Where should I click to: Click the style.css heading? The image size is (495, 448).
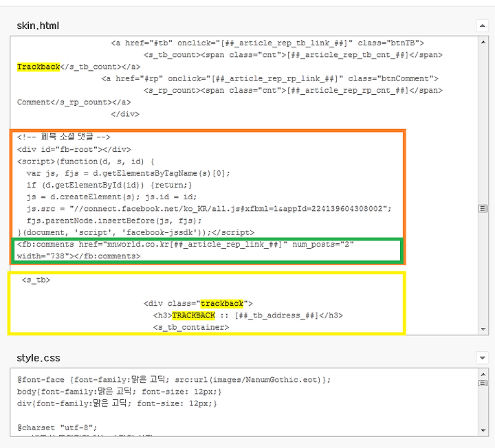tap(38, 358)
